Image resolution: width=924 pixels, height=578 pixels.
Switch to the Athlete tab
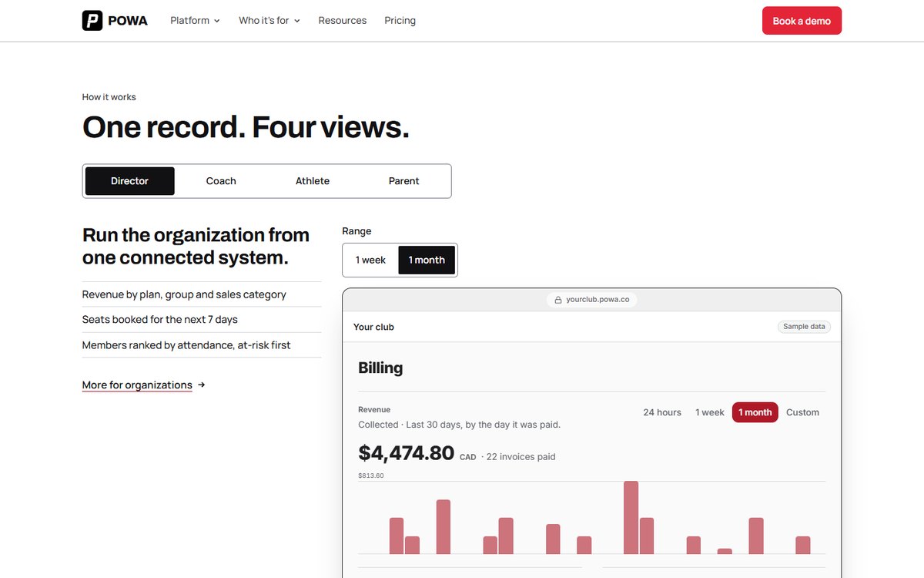click(x=313, y=181)
